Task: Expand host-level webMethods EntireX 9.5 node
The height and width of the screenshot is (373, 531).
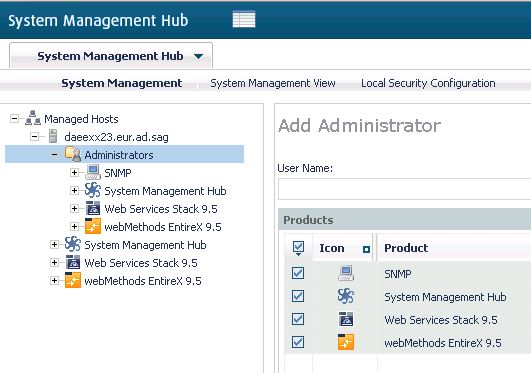Action: point(54,280)
